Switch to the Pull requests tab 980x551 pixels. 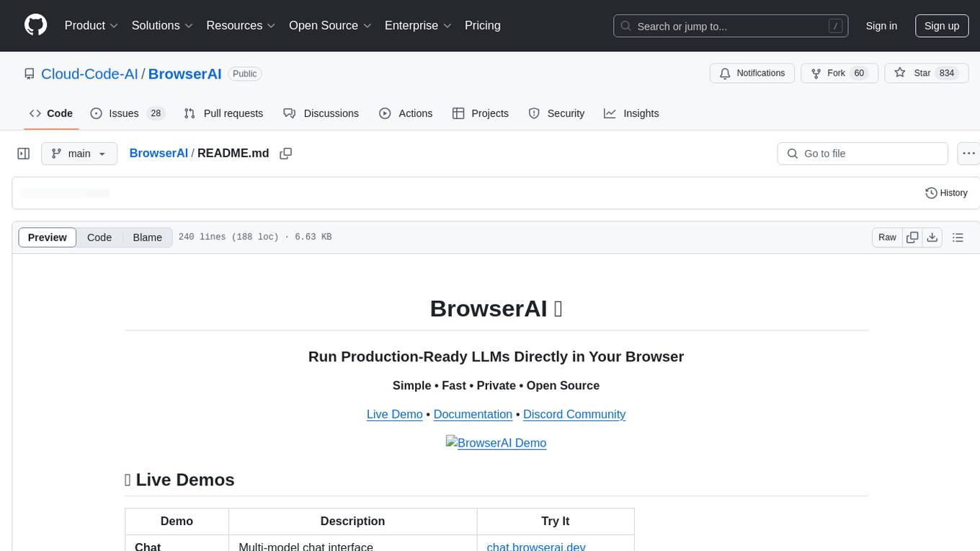tap(223, 113)
